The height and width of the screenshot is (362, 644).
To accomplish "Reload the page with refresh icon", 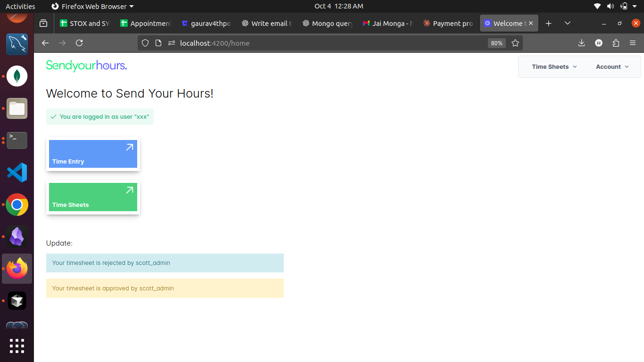I will coord(79,43).
